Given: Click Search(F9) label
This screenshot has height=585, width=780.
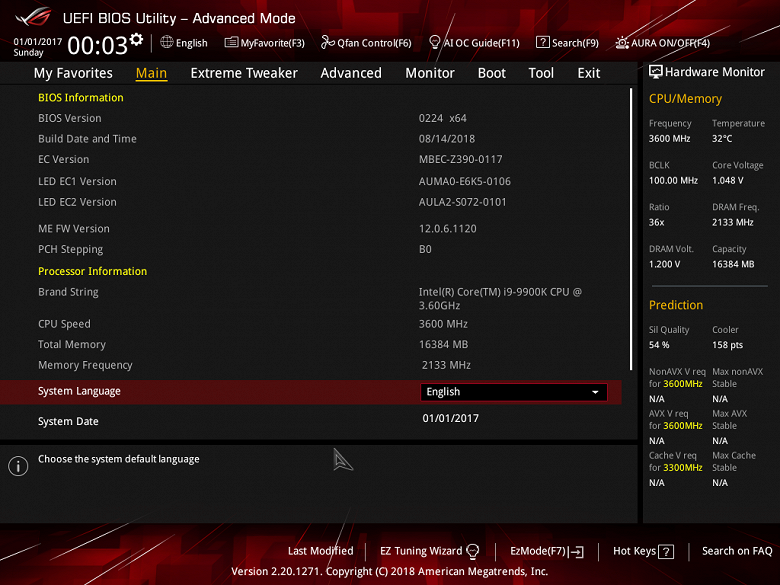Looking at the screenshot, I should pos(575,43).
